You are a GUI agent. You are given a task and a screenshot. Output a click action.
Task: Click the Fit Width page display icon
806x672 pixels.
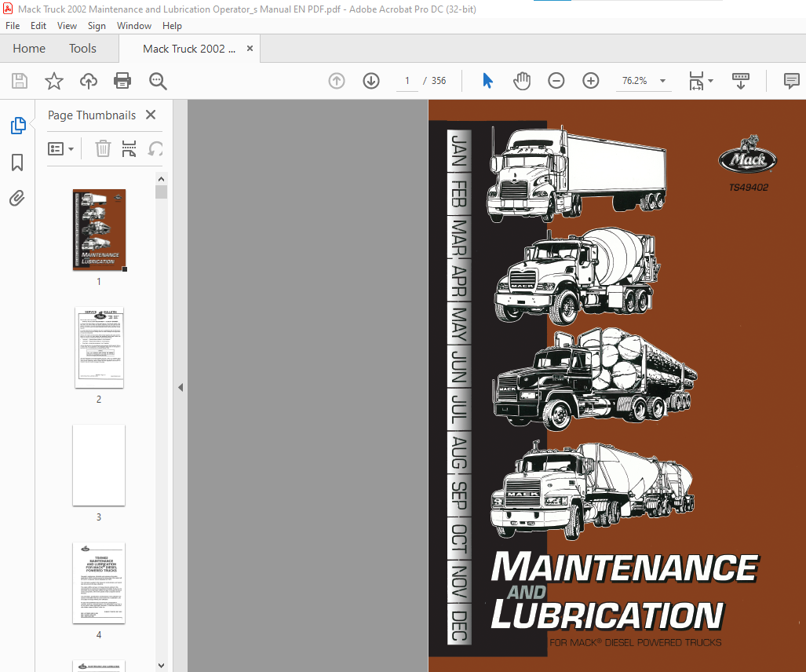696,81
